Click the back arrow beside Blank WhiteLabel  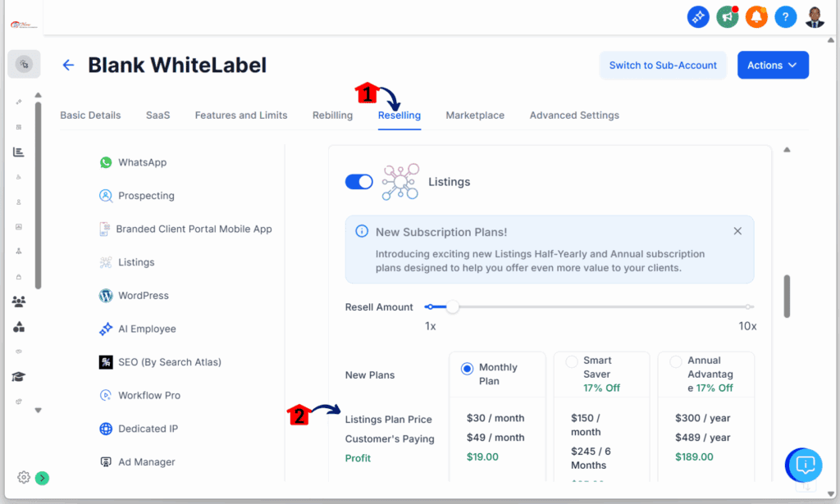click(68, 66)
